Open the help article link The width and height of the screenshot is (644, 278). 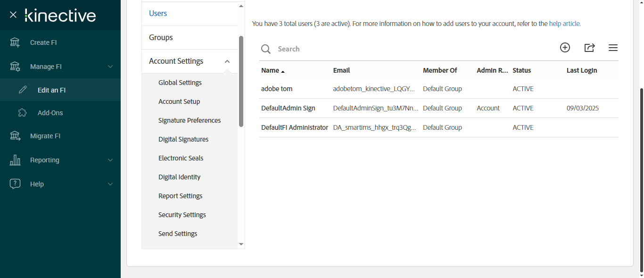pyautogui.click(x=565, y=24)
